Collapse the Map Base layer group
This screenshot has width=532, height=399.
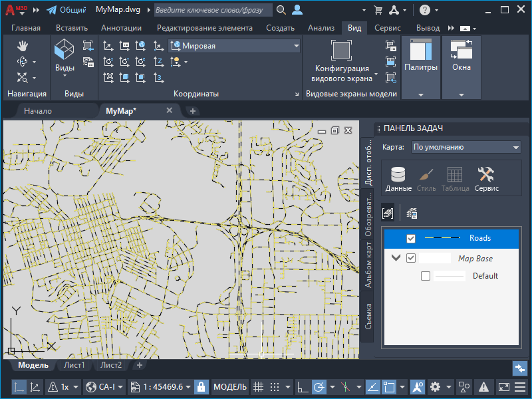click(x=396, y=258)
